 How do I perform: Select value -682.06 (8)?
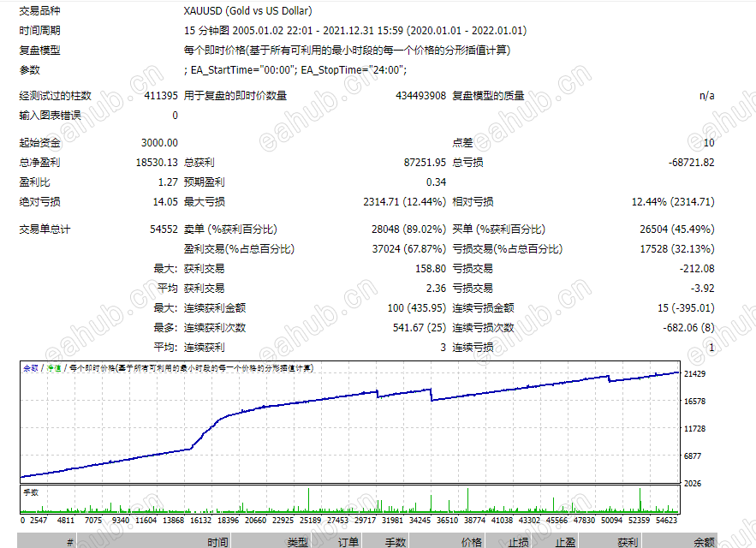click(x=689, y=328)
